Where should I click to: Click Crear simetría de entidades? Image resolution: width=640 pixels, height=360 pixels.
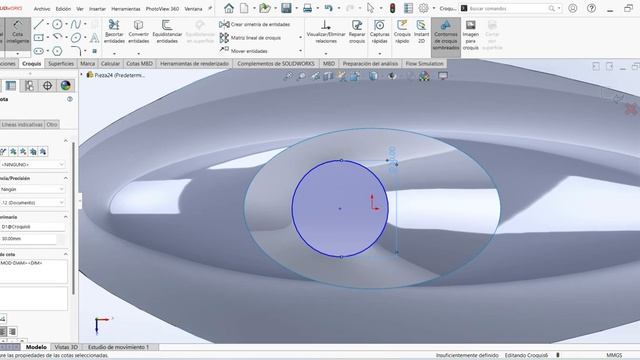tap(255, 24)
